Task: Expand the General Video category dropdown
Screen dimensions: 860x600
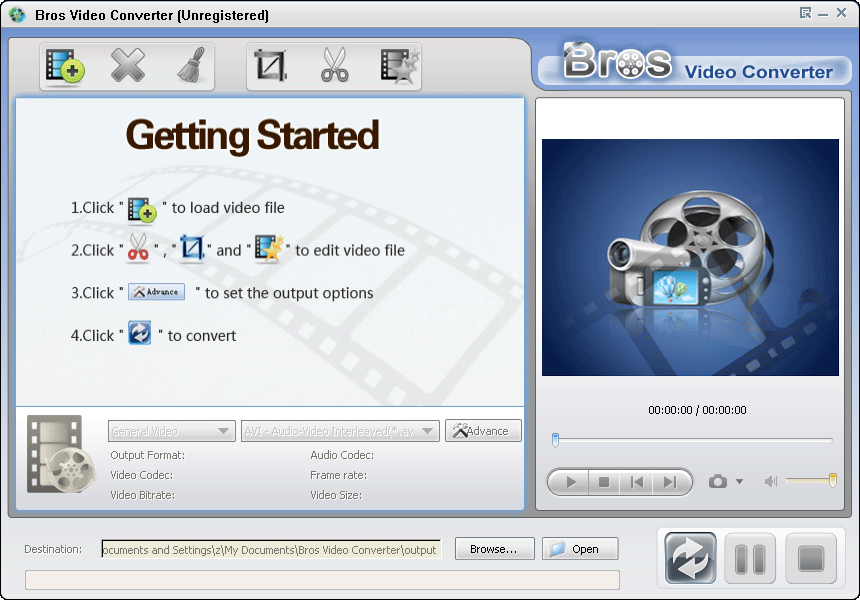Action: [x=171, y=431]
